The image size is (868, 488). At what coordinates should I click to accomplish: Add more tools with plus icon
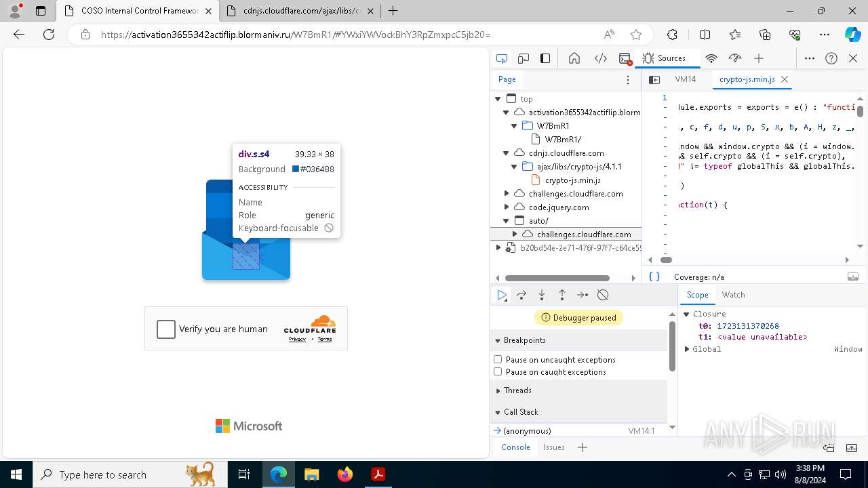(759, 58)
